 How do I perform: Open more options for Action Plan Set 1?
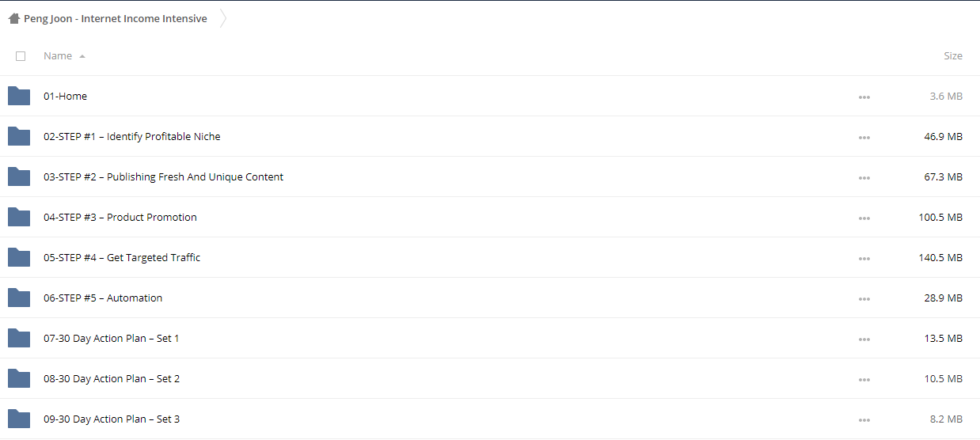point(864,339)
